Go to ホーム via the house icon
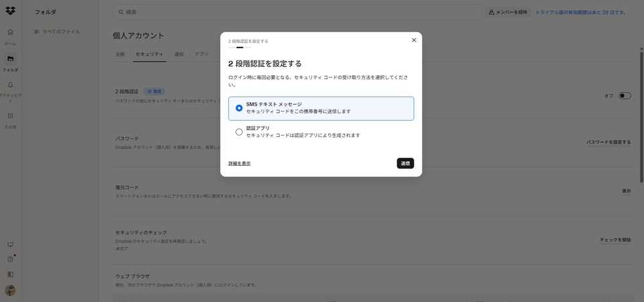 tap(11, 32)
